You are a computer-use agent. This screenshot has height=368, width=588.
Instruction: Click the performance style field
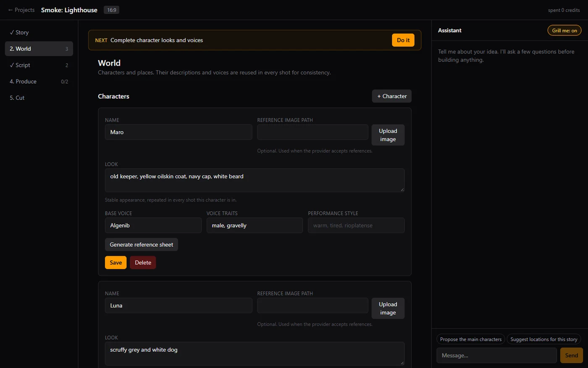tap(356, 225)
